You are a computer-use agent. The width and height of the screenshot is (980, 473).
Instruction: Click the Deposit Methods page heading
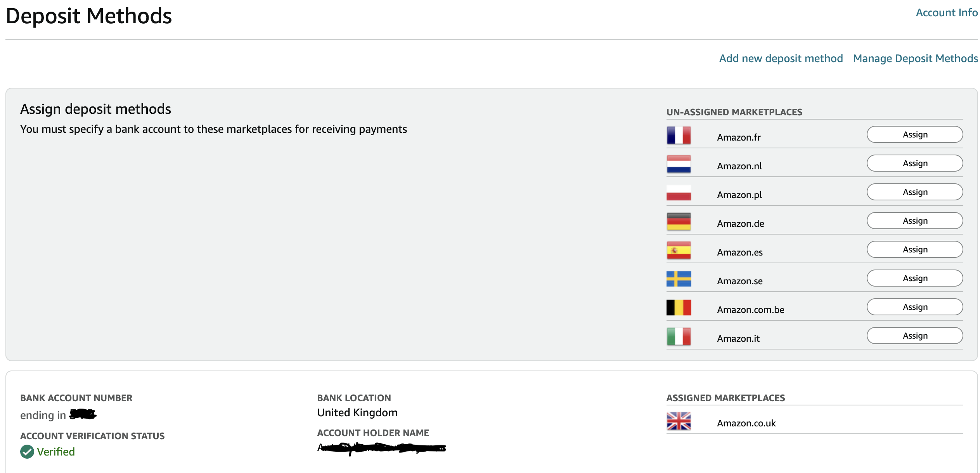point(89,16)
